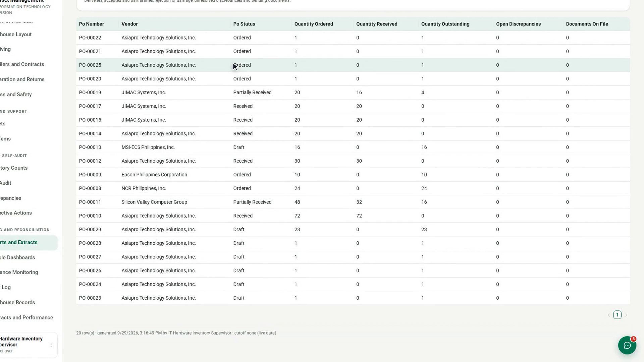
Task: Click PO-00008 cell
Action: 90,189
